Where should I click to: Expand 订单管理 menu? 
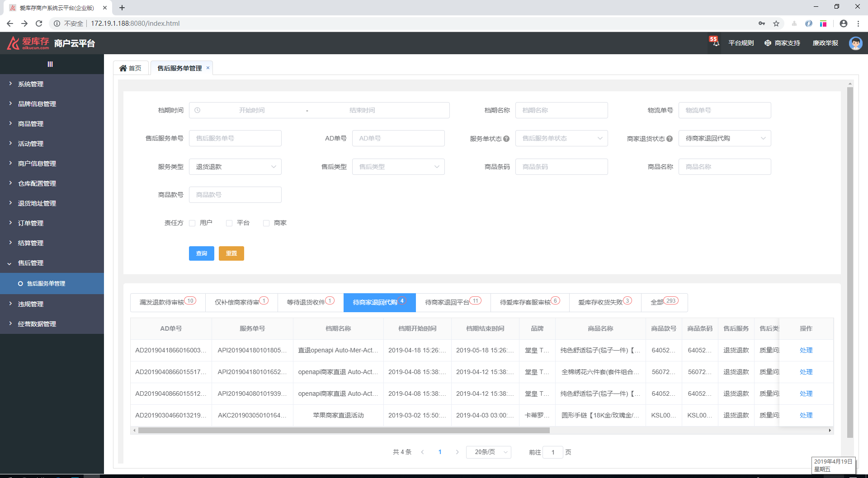[x=52, y=223]
